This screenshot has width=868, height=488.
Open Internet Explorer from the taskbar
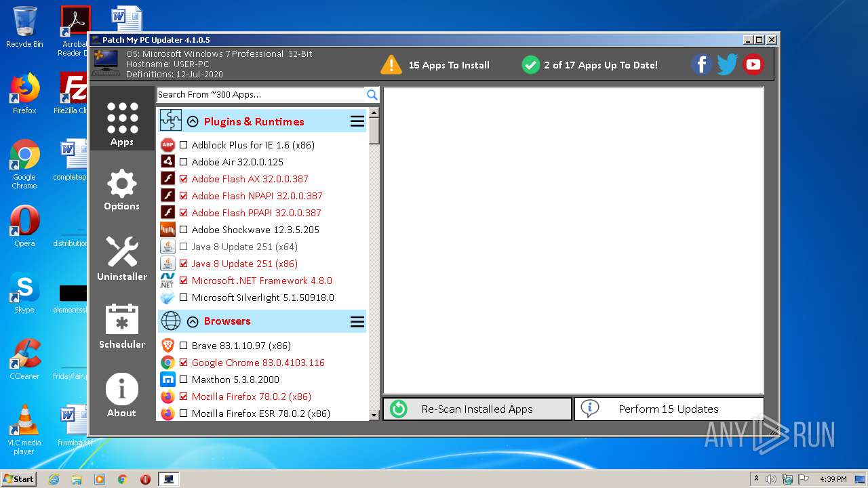click(x=54, y=479)
